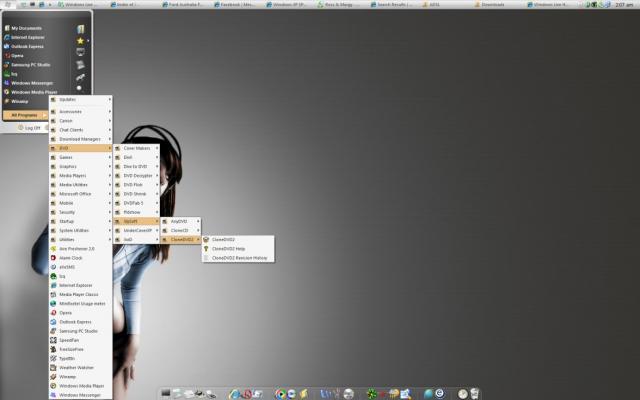Open the AnyDVD folder in SlySoft submenu

(x=181, y=221)
